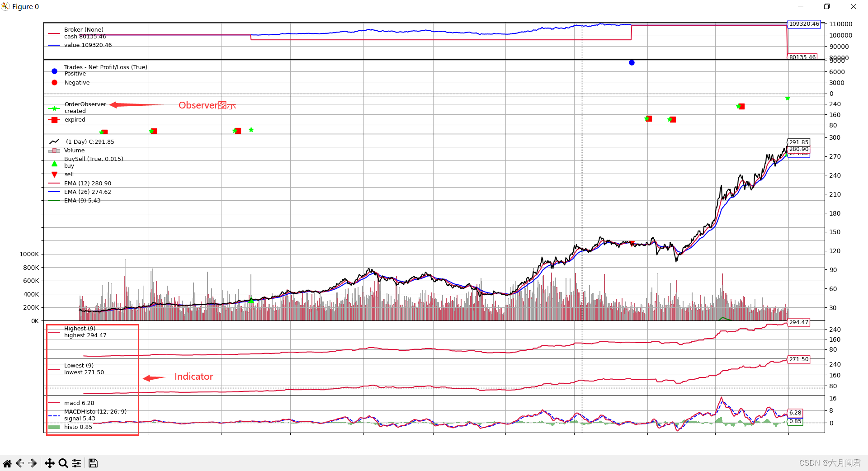Click the matplotlib Figure 0 window icon

tap(5, 6)
